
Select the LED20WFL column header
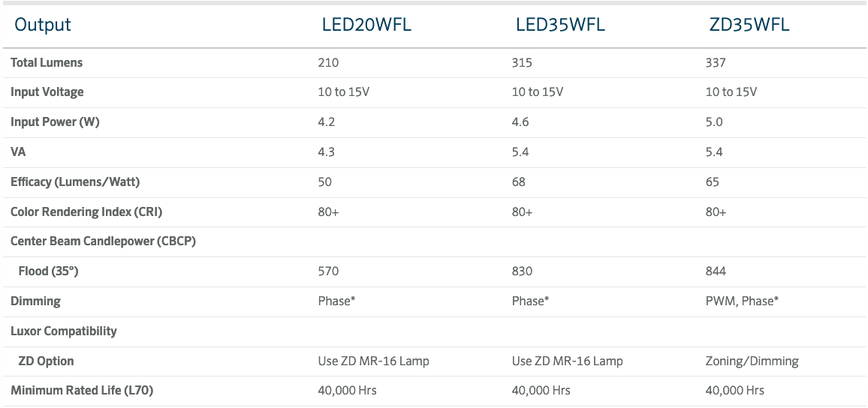pos(366,25)
